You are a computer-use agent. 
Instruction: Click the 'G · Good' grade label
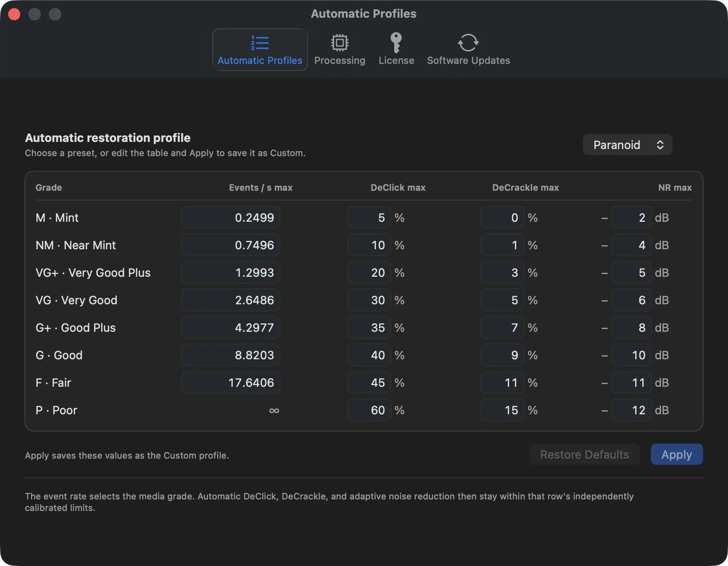(59, 355)
